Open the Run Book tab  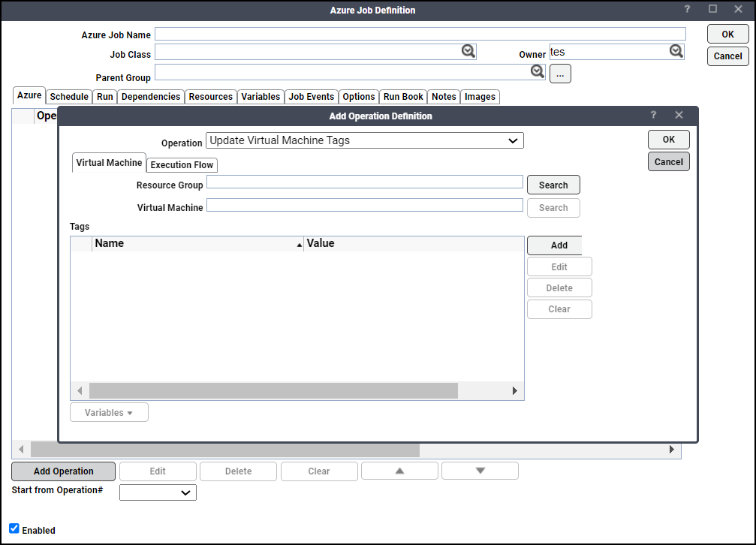point(403,97)
